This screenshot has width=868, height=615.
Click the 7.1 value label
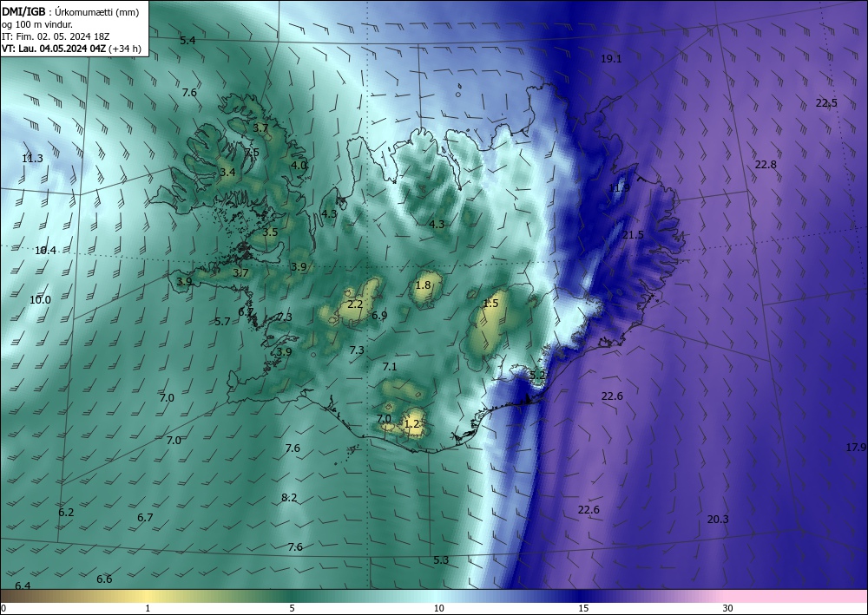click(390, 366)
